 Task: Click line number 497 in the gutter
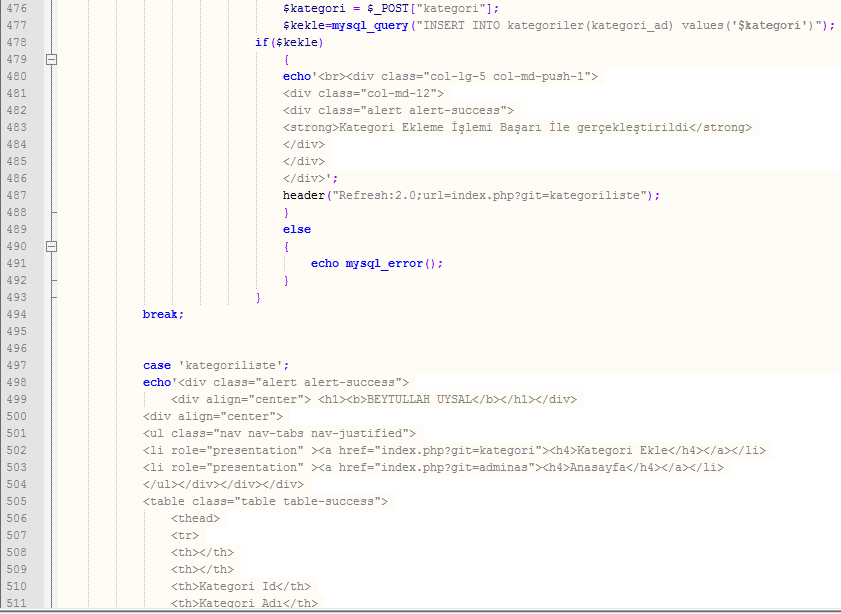pos(17,365)
